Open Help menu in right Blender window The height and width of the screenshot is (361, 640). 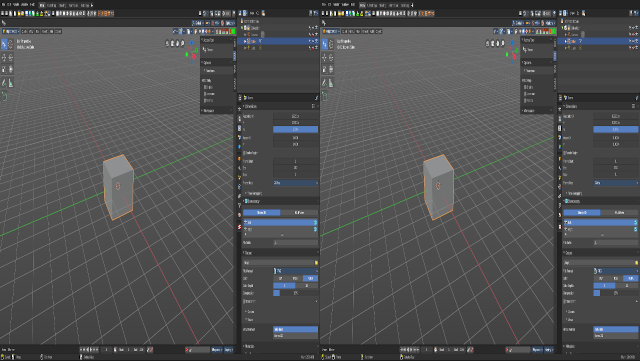[353, 5]
